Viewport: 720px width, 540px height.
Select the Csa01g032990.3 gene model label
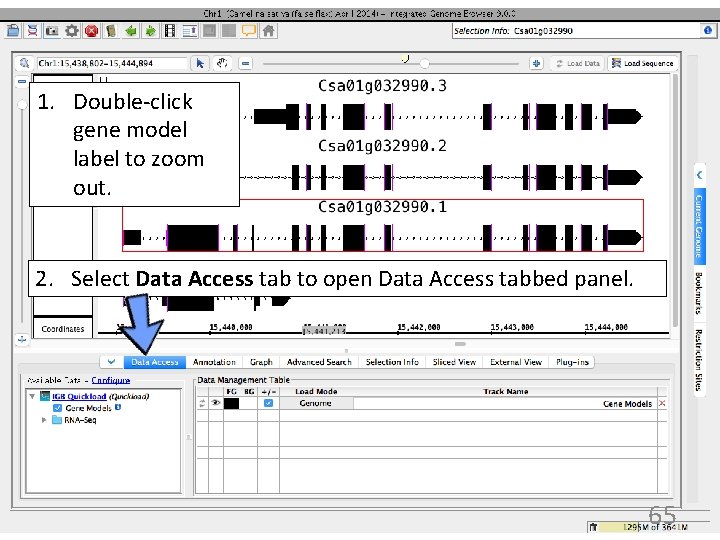click(382, 86)
